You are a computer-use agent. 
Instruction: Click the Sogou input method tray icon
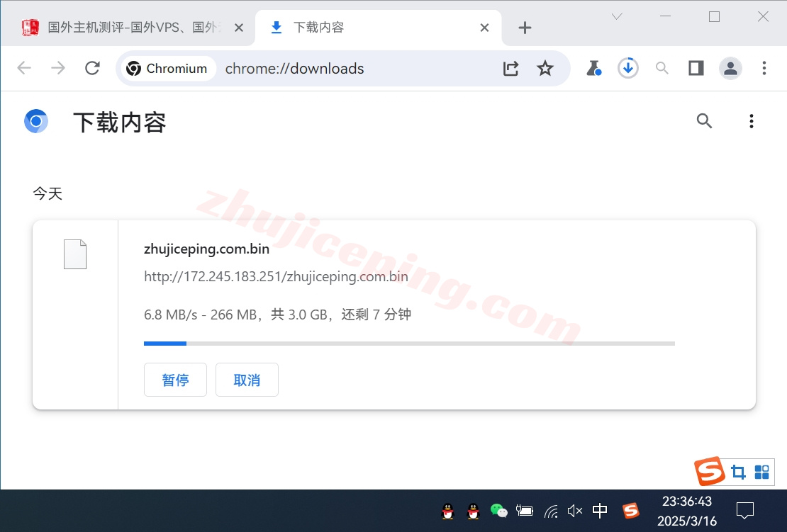pos(631,511)
